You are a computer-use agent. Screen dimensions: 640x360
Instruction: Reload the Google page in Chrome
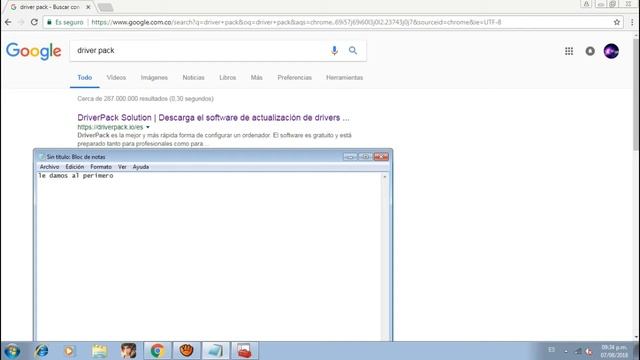tap(34, 22)
